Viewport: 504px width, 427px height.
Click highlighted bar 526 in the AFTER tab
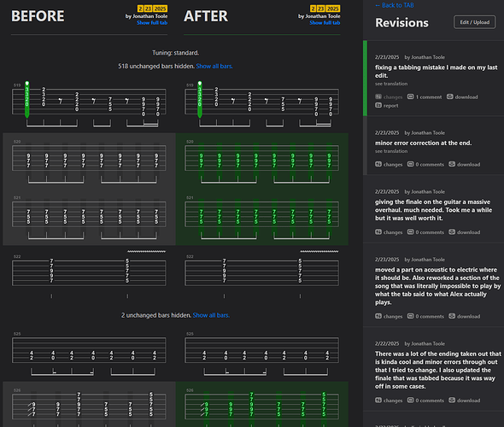click(261, 407)
